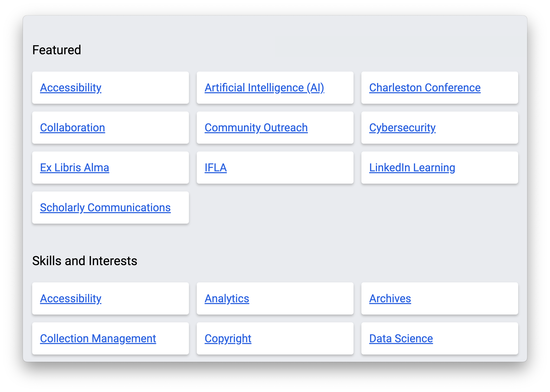Open the Artificial Intelligence (AI) topic
550x392 pixels.
264,88
